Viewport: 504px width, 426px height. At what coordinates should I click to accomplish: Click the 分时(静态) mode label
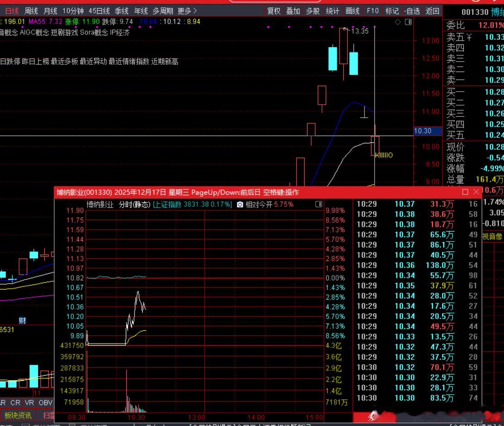coord(134,204)
